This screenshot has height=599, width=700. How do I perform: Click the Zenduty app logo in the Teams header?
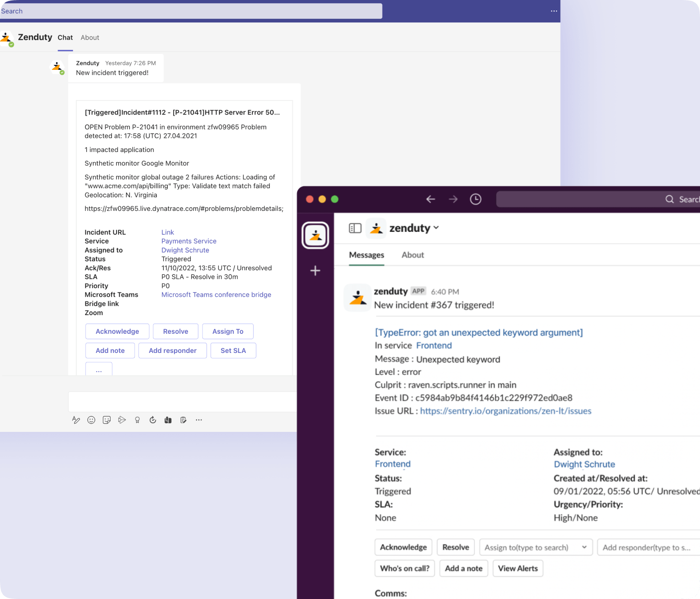point(7,38)
